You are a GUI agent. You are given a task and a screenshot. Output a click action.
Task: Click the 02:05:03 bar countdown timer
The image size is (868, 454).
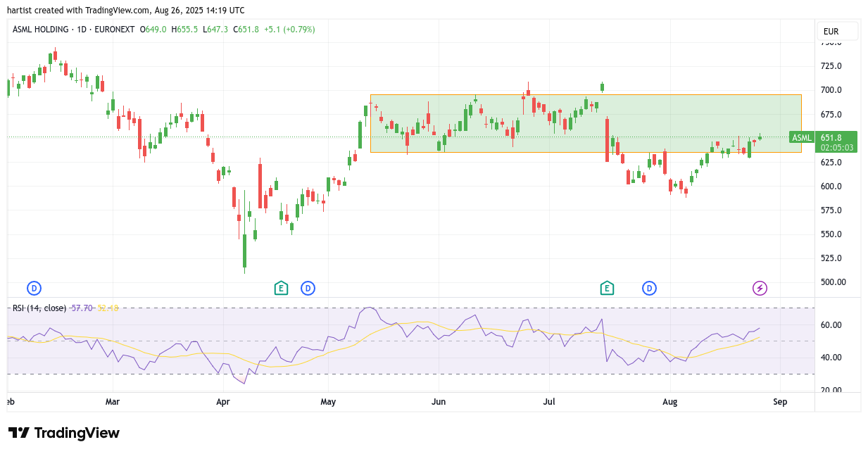click(837, 148)
